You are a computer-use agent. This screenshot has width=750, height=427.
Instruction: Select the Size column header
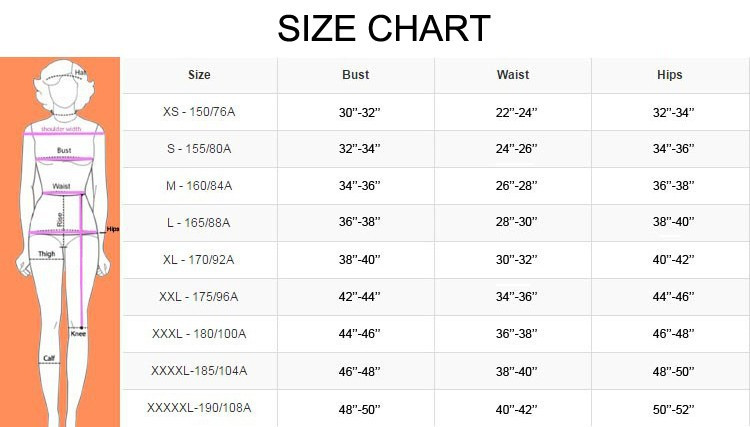199,75
